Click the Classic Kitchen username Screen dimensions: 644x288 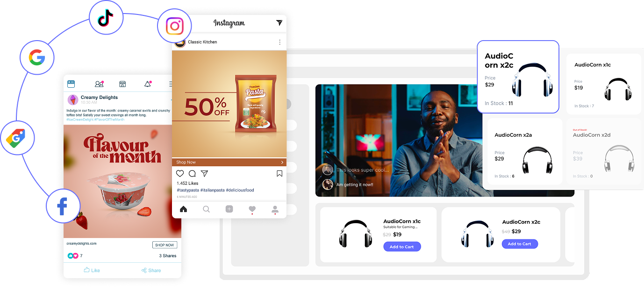(202, 42)
